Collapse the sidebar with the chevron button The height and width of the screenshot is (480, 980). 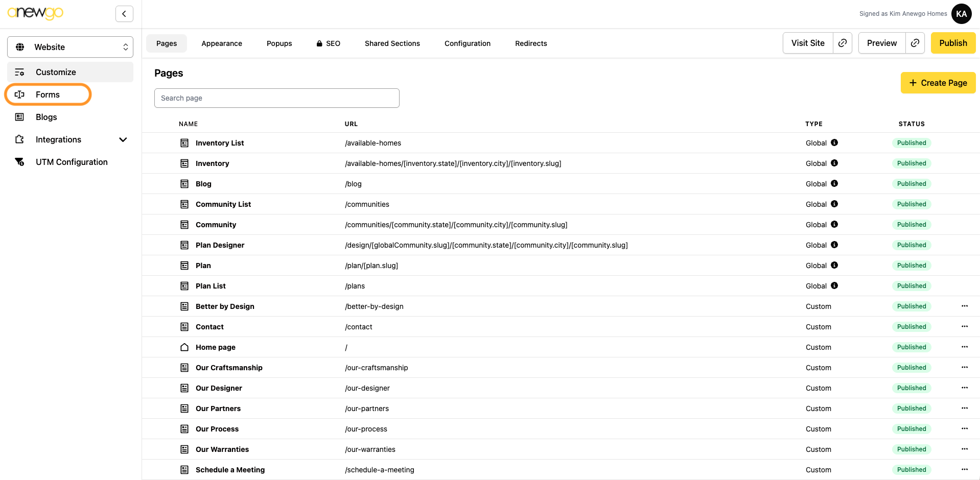click(x=124, y=14)
